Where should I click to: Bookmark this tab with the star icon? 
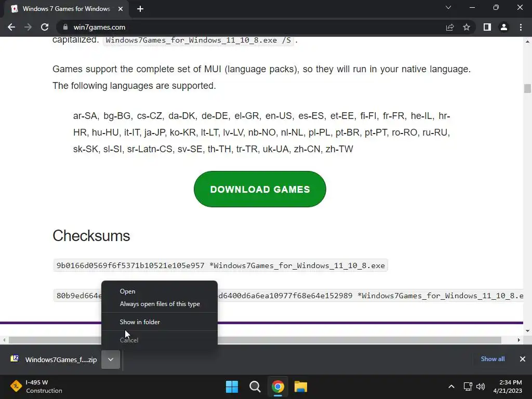tap(467, 27)
